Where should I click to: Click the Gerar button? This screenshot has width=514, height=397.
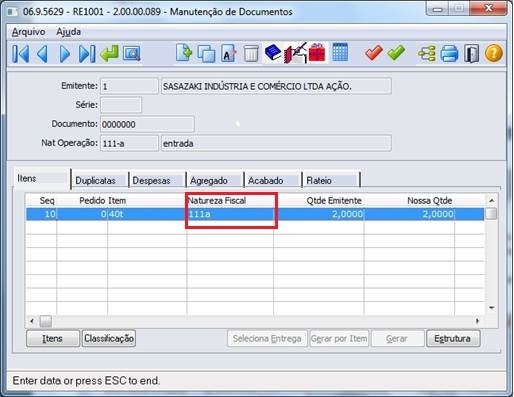pos(397,339)
